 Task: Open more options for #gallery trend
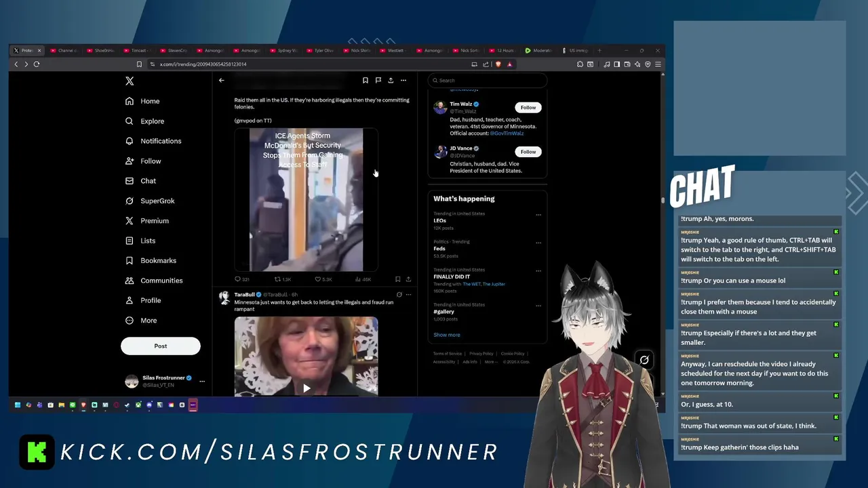click(x=538, y=306)
